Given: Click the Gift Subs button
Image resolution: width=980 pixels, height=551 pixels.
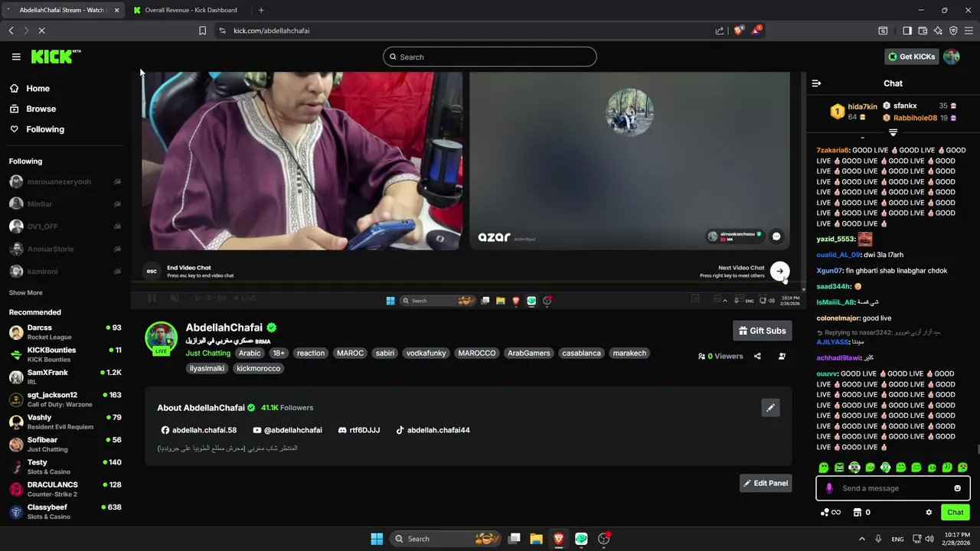Looking at the screenshot, I should click(762, 331).
